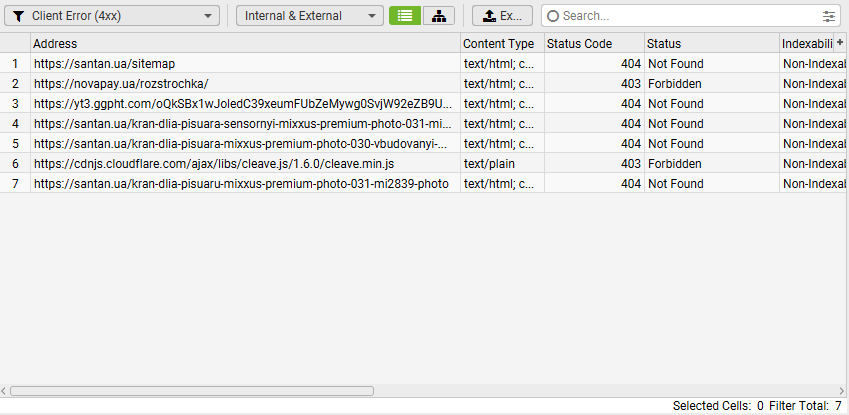Switch to tree view mode

(439, 16)
